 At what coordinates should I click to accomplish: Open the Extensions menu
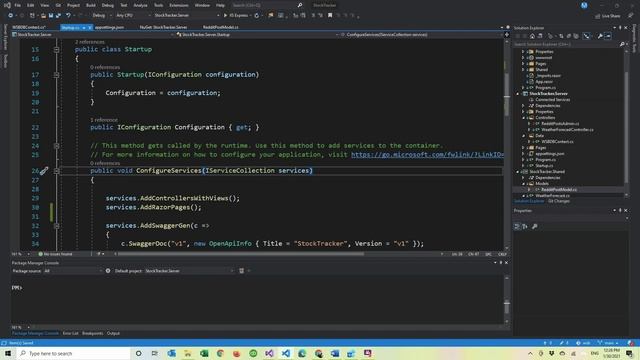179,5
